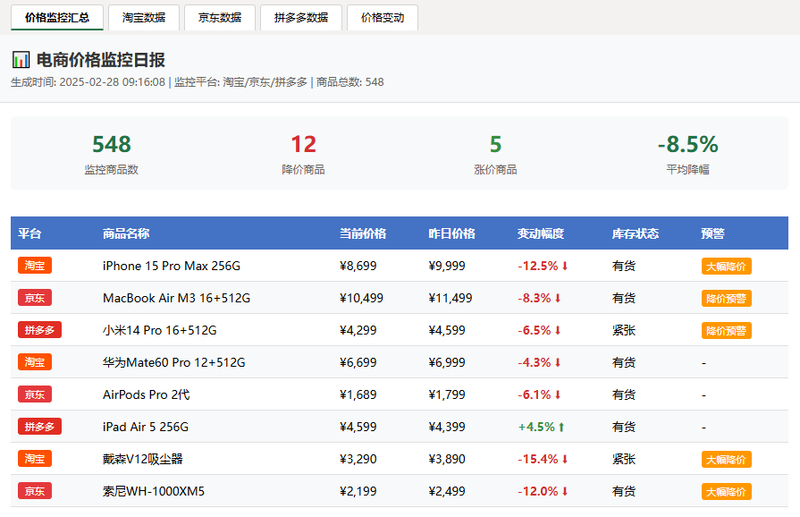Select the MacBook Air M3 16+512G name
Screen dimensions: 800x517
click(x=177, y=298)
